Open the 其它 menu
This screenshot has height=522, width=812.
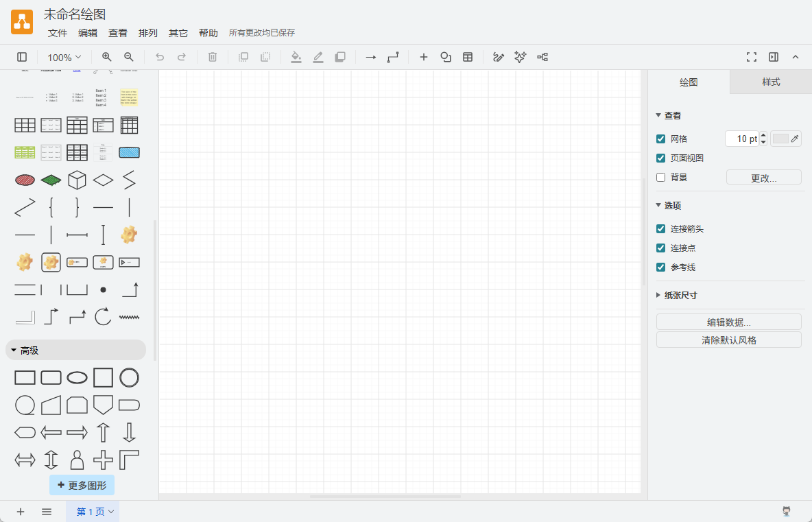click(178, 33)
